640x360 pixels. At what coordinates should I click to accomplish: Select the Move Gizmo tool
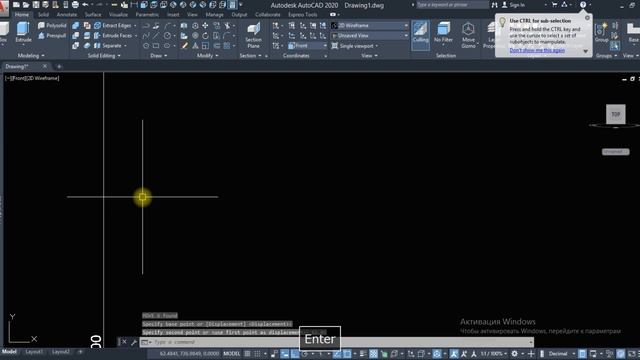[x=468, y=35]
